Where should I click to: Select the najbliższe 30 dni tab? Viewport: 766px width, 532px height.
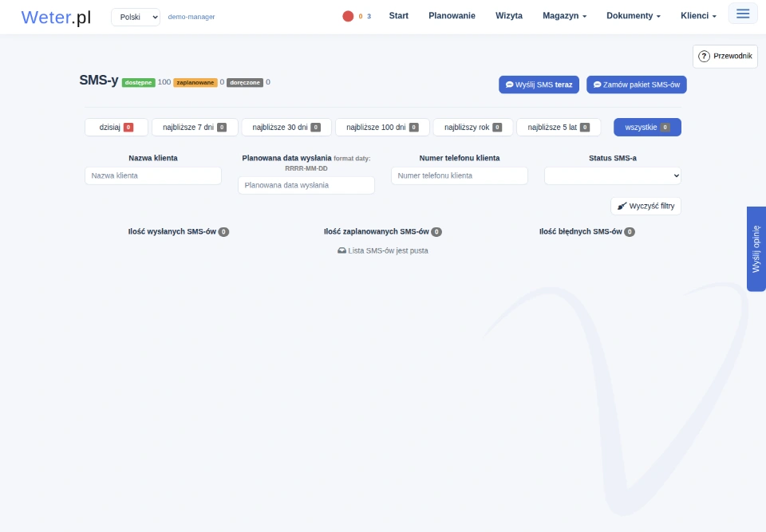[286, 127]
